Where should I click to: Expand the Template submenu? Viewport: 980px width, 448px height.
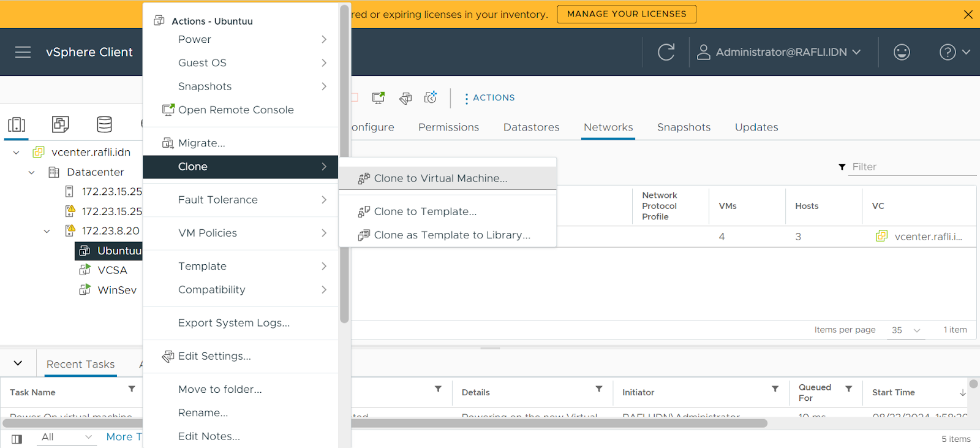(240, 266)
